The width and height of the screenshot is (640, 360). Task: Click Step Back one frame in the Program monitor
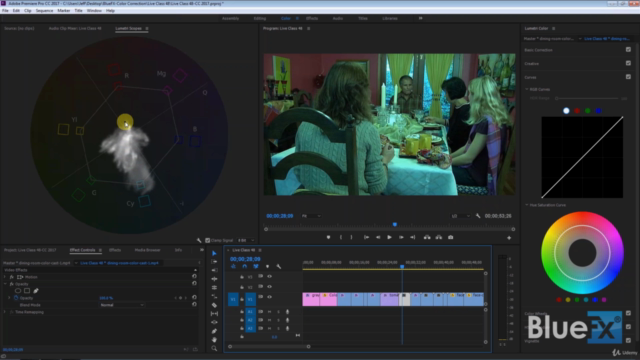coord(378,237)
